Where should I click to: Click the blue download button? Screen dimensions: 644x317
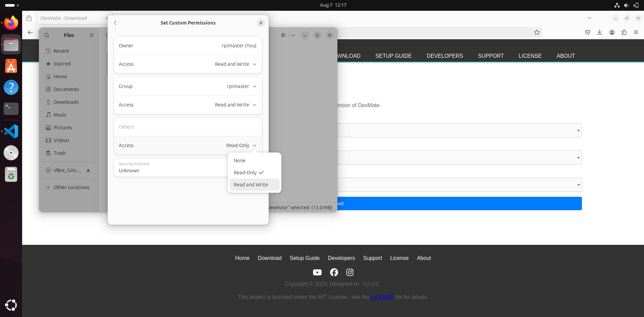point(460,203)
